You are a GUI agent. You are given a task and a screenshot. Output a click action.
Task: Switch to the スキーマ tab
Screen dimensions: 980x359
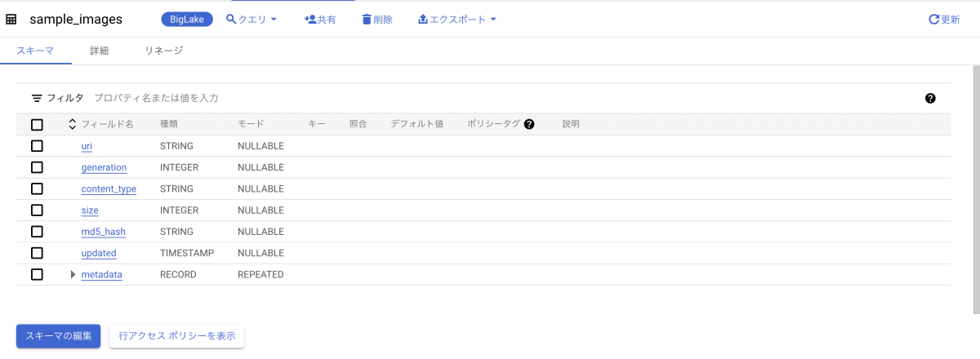(35, 51)
